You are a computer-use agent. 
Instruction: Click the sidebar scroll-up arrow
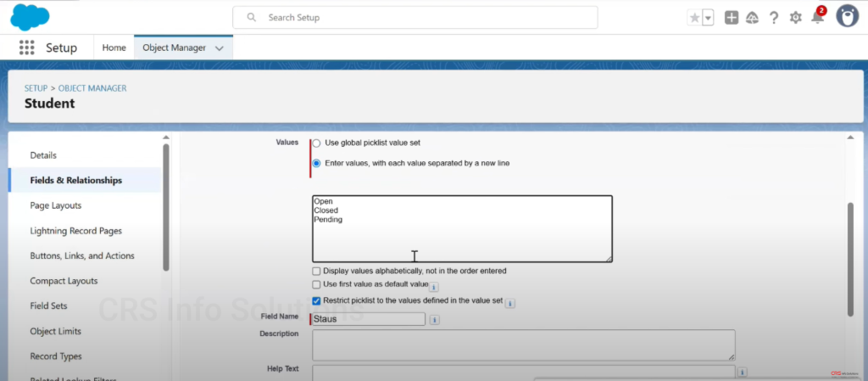(165, 137)
